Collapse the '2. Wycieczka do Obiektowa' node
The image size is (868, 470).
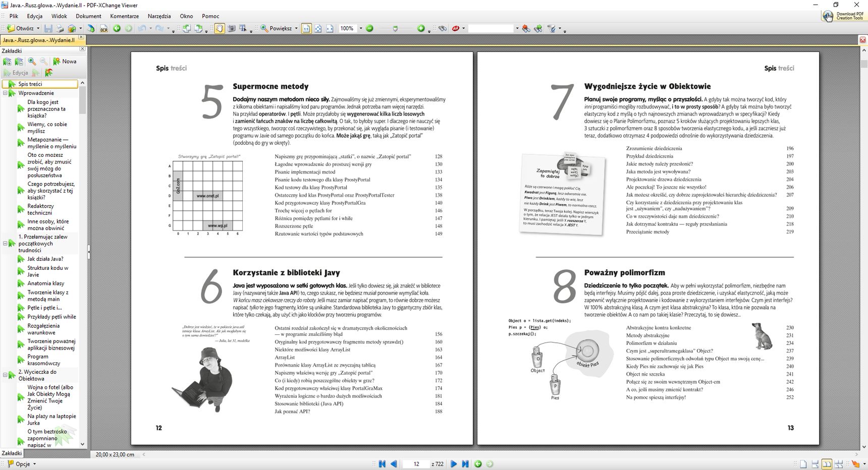5,375
